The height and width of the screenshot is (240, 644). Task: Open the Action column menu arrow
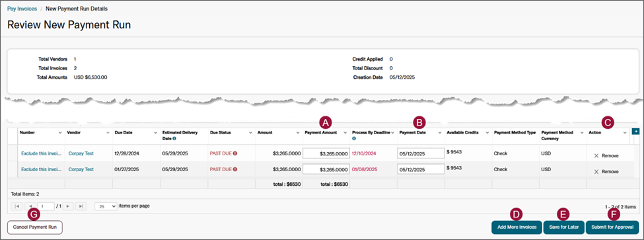click(x=624, y=133)
